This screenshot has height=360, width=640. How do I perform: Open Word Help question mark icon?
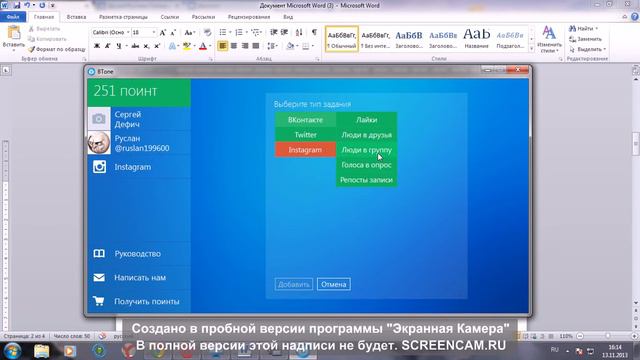click(635, 17)
